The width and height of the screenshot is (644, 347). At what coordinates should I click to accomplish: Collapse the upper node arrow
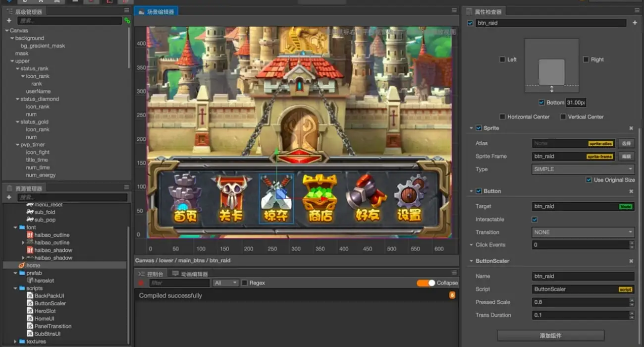12,61
